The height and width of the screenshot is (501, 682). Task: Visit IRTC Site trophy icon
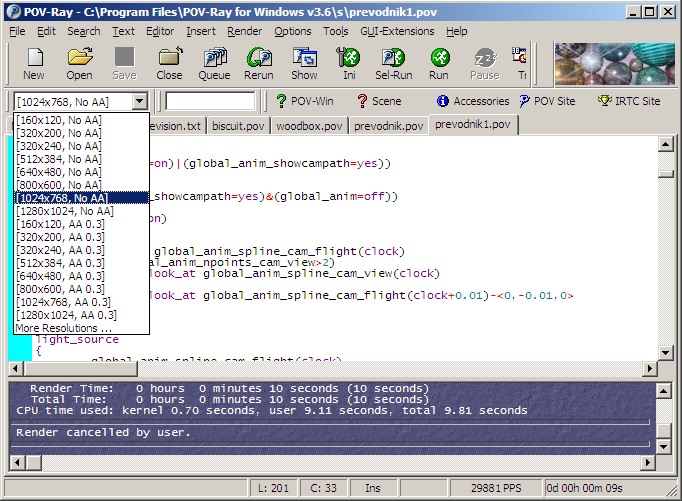[604, 101]
